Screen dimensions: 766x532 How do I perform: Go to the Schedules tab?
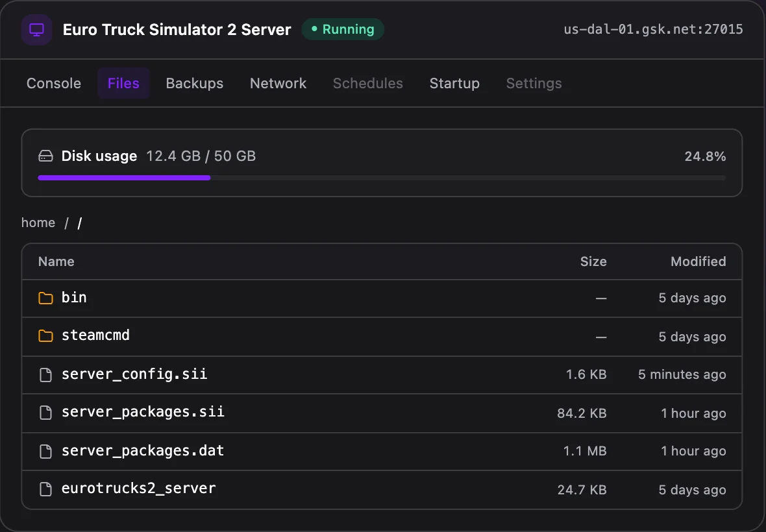tap(368, 84)
